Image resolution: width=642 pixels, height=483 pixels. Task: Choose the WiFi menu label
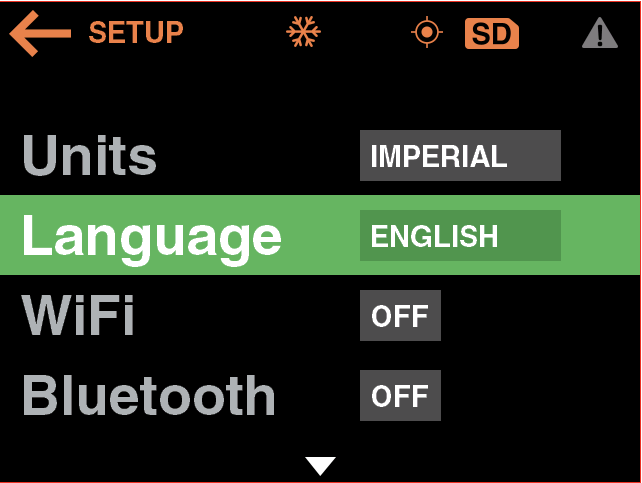coord(78,316)
